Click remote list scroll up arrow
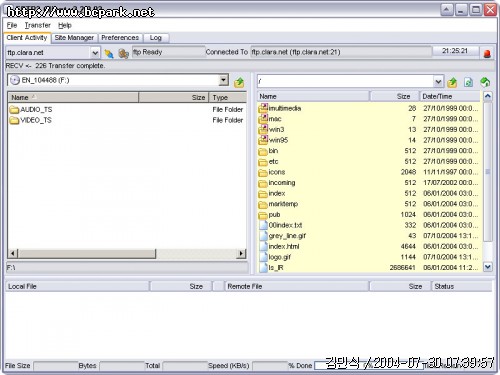 488,97
